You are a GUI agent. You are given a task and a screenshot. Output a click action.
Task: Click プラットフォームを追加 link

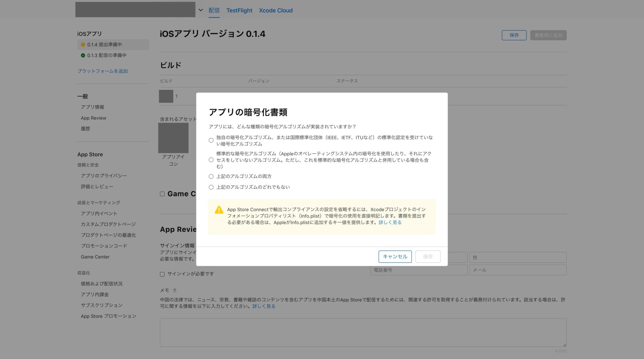point(103,71)
